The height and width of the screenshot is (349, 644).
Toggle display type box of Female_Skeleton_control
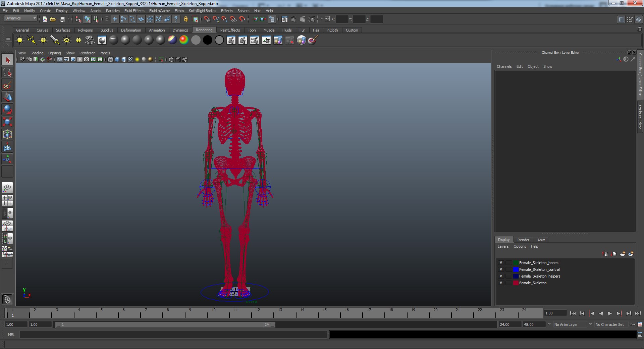(x=509, y=269)
